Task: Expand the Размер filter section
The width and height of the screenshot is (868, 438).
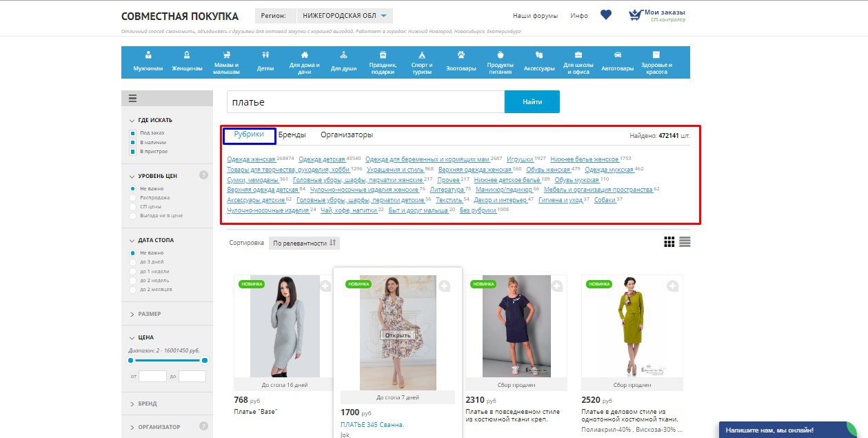Action: (145, 314)
